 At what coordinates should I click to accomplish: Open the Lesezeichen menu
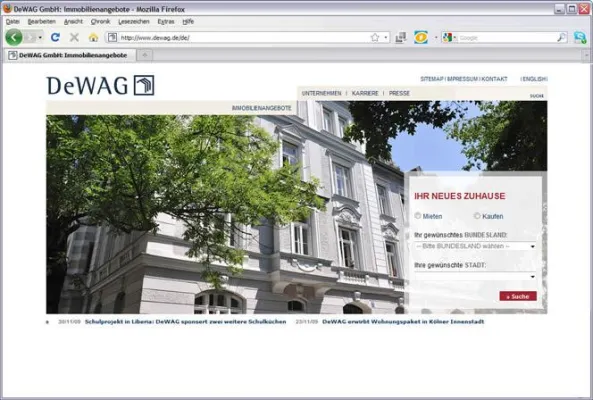click(134, 22)
